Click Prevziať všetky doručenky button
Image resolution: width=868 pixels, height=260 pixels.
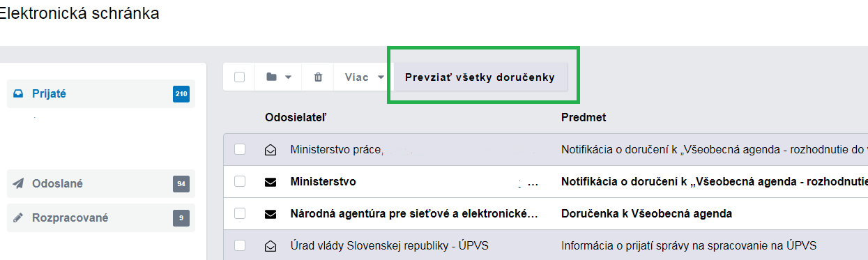coord(480,77)
